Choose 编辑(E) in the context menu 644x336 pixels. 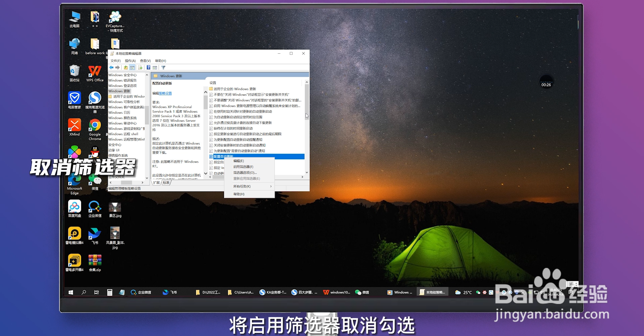click(x=250, y=161)
